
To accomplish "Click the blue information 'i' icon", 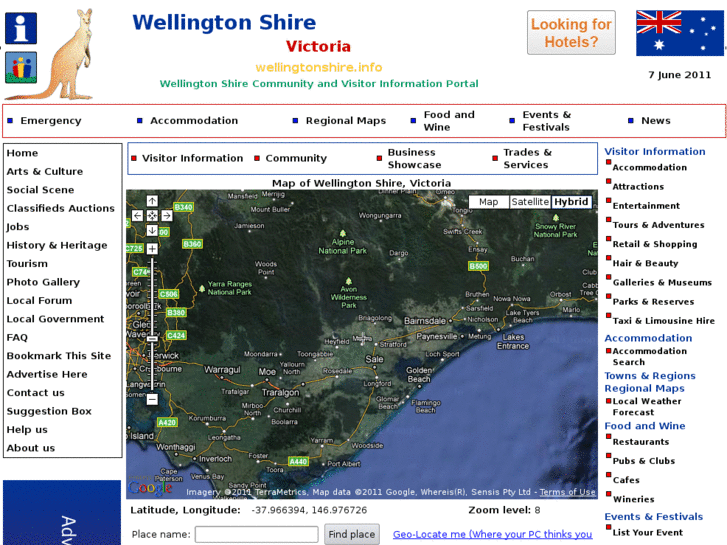I will (x=21, y=28).
